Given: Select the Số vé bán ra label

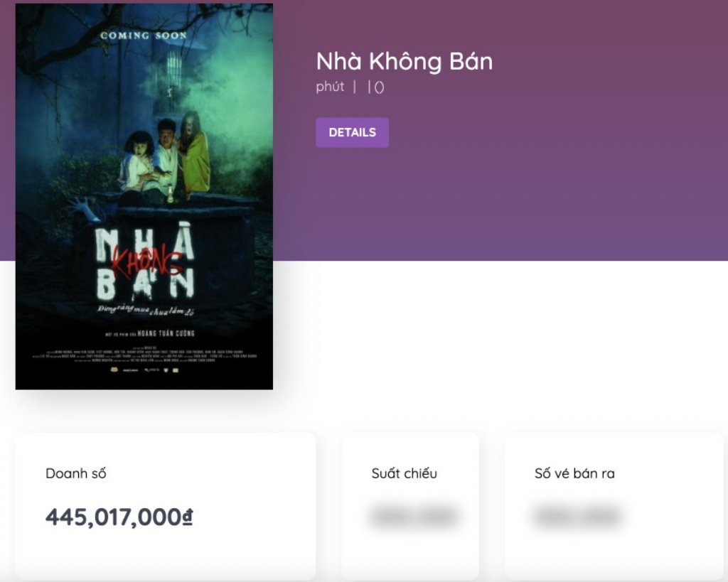Looking at the screenshot, I should pyautogui.click(x=574, y=473).
